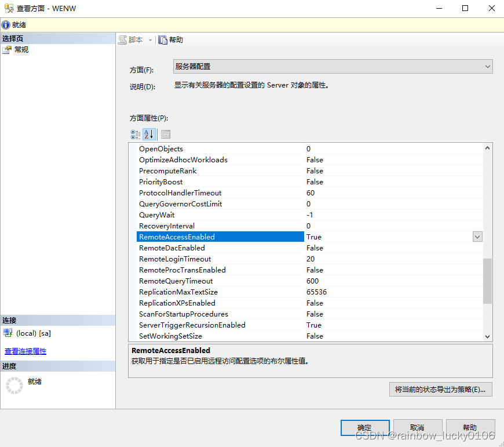Screen dimensions: 504x447
Task: Open the Help toolbar item
Action: click(x=171, y=40)
